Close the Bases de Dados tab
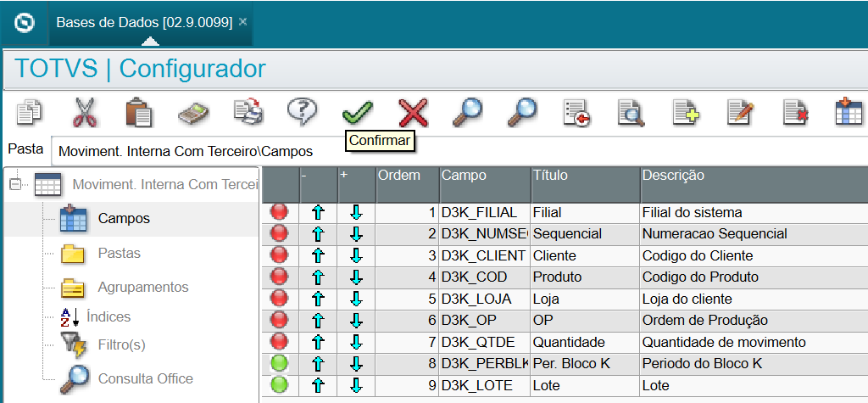868x403 pixels. tap(242, 22)
